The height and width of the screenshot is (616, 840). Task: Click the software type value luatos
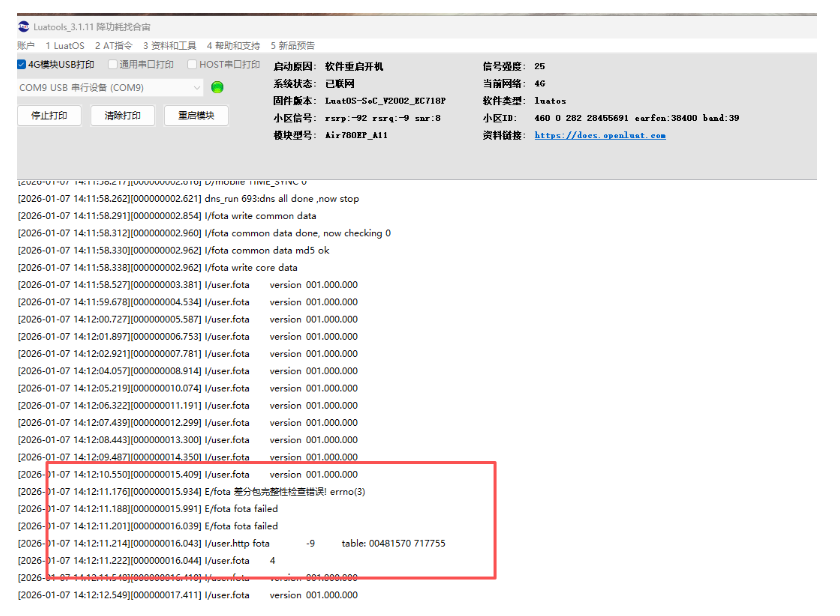point(550,101)
